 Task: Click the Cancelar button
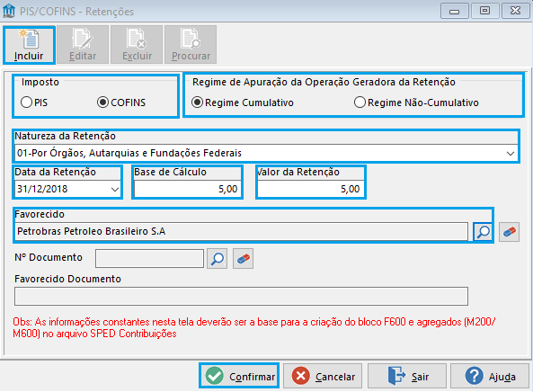tap(323, 376)
